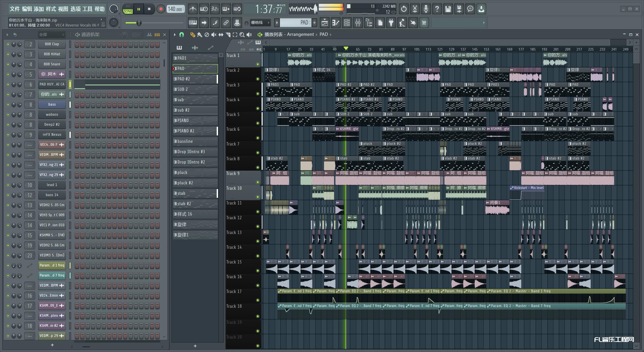Screen dimensions: 644x352
Task: Arm the red record button
Action: (161, 9)
